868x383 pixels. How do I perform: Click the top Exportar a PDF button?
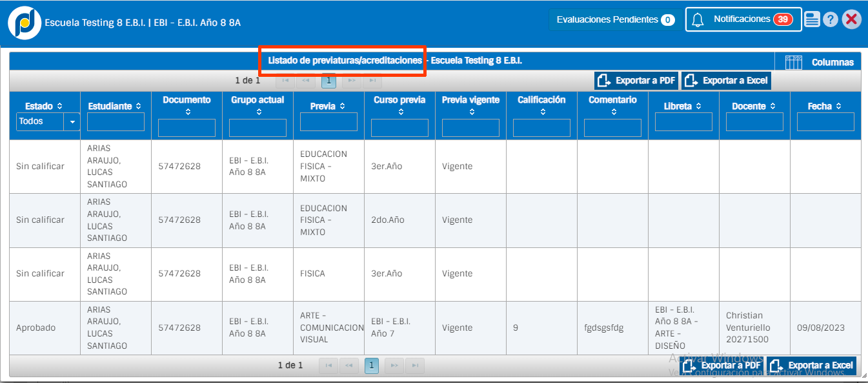tap(636, 81)
